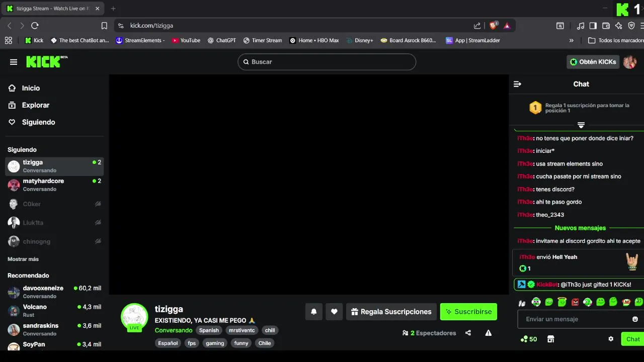Click the music note playlist icon
The height and width of the screenshot is (362, 644).
point(581,26)
